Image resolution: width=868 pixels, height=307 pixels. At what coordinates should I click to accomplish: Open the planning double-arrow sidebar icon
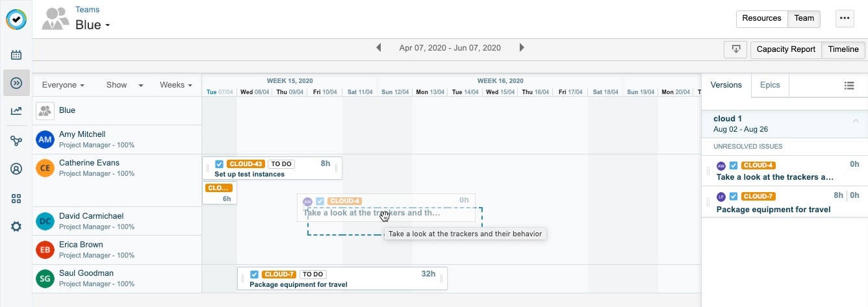pos(16,83)
